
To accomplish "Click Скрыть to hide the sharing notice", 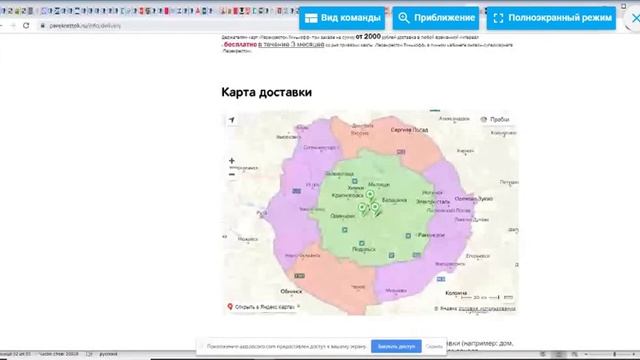I will click(x=434, y=347).
